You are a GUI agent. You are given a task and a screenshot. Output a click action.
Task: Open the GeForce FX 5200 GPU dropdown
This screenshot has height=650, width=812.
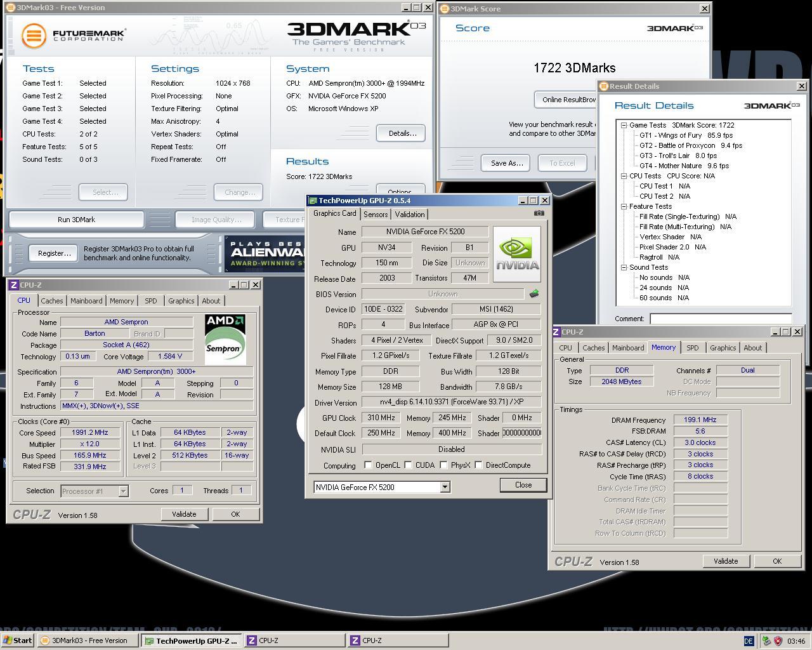[445, 487]
